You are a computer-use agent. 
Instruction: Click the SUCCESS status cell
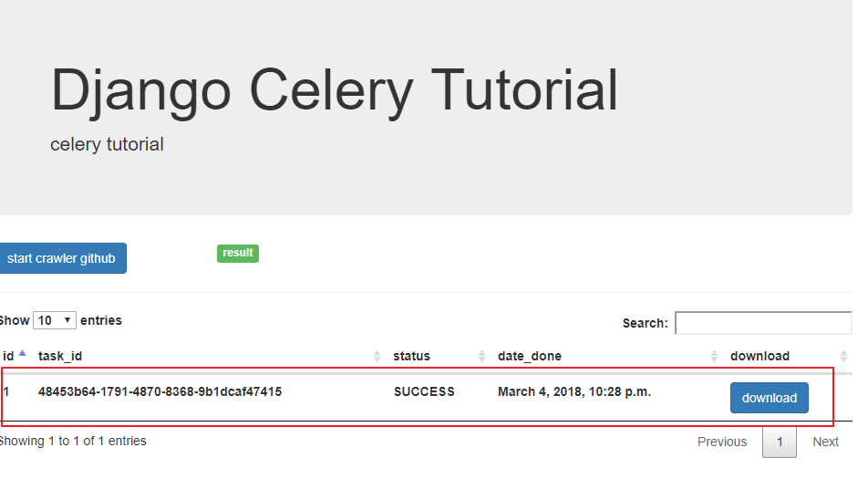[x=424, y=391]
